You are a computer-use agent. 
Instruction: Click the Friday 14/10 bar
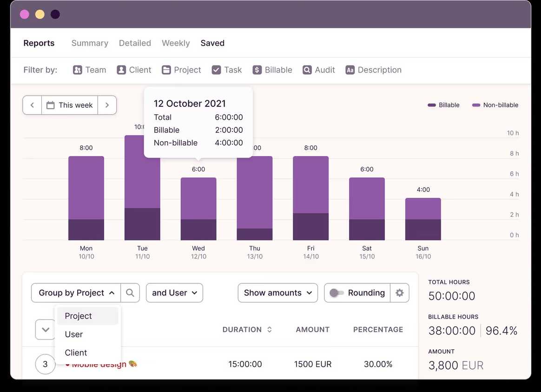pyautogui.click(x=311, y=198)
